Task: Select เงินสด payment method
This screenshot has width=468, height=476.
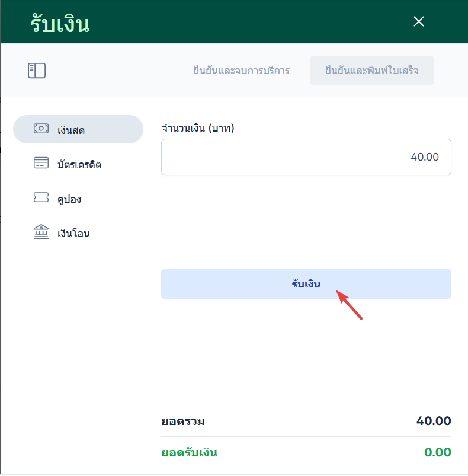Action: (x=78, y=129)
